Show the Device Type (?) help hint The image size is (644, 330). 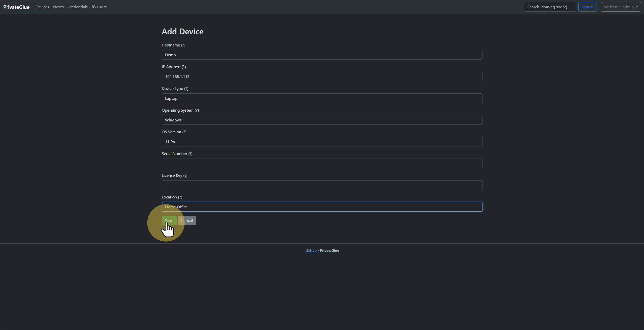point(186,89)
